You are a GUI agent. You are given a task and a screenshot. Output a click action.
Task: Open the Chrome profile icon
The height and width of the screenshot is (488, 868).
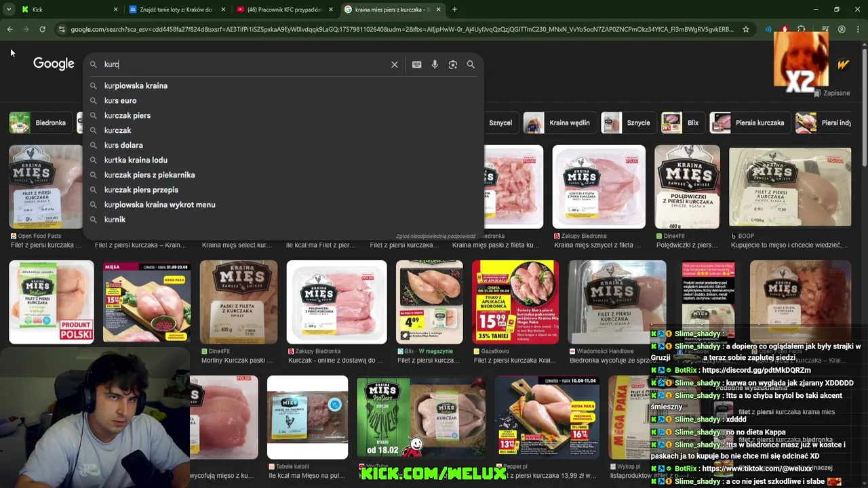[842, 29]
